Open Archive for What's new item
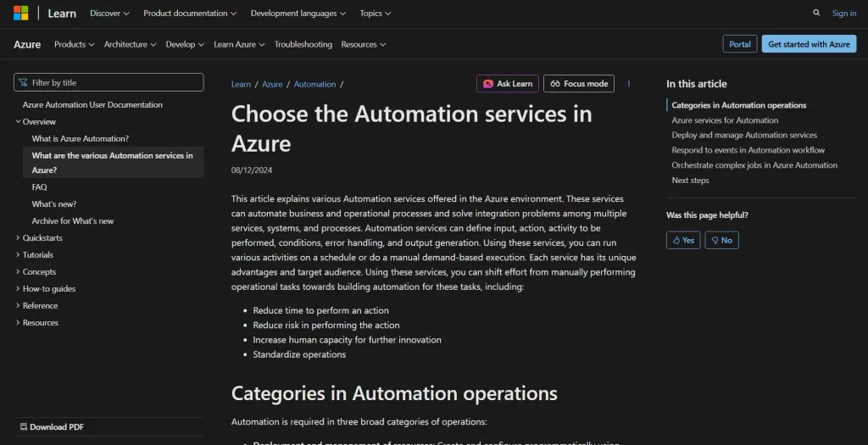This screenshot has width=868, height=445. [x=73, y=221]
